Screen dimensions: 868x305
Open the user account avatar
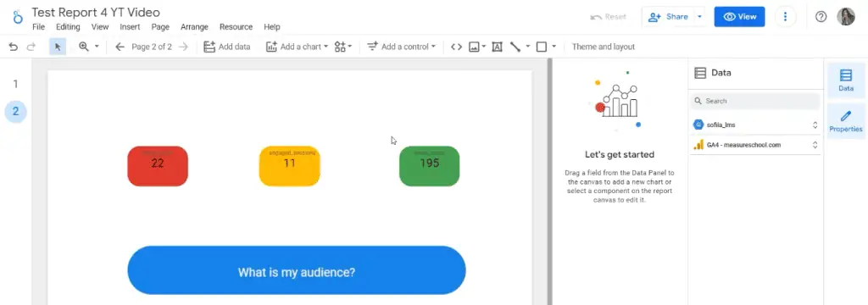pyautogui.click(x=846, y=17)
